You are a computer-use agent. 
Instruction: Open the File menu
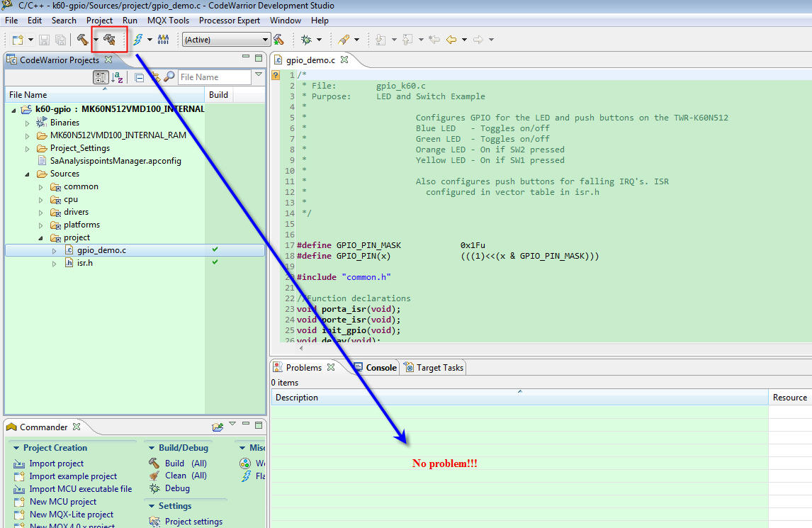coord(11,21)
